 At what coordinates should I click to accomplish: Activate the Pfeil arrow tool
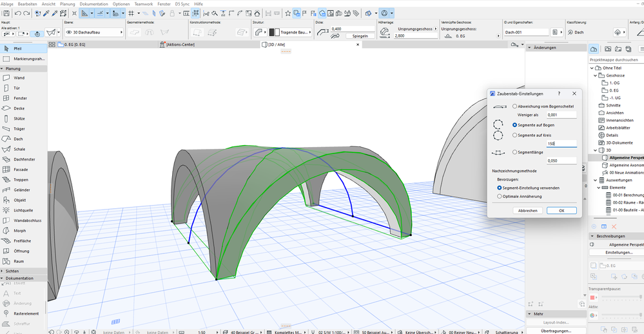coord(18,48)
